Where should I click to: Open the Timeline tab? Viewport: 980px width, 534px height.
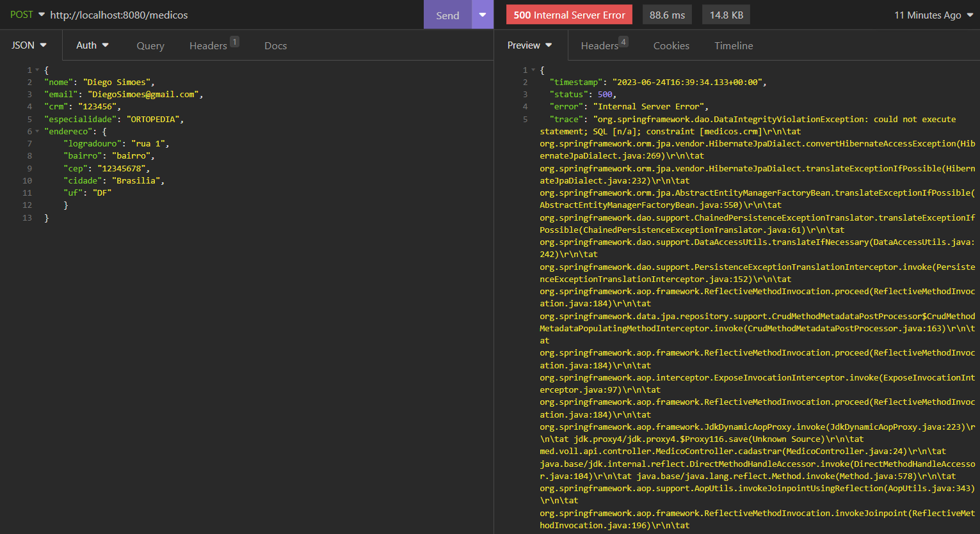pos(734,45)
